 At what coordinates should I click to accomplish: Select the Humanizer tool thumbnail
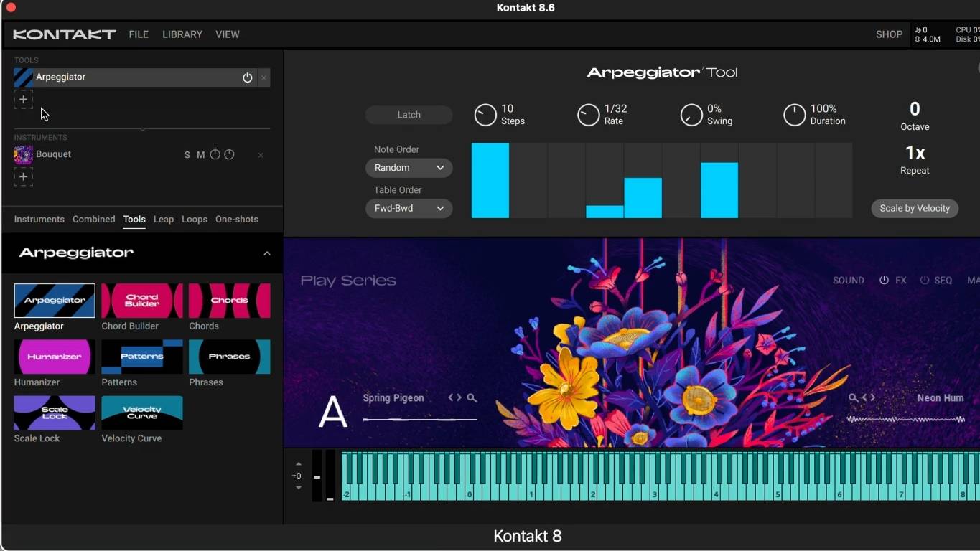pos(55,357)
